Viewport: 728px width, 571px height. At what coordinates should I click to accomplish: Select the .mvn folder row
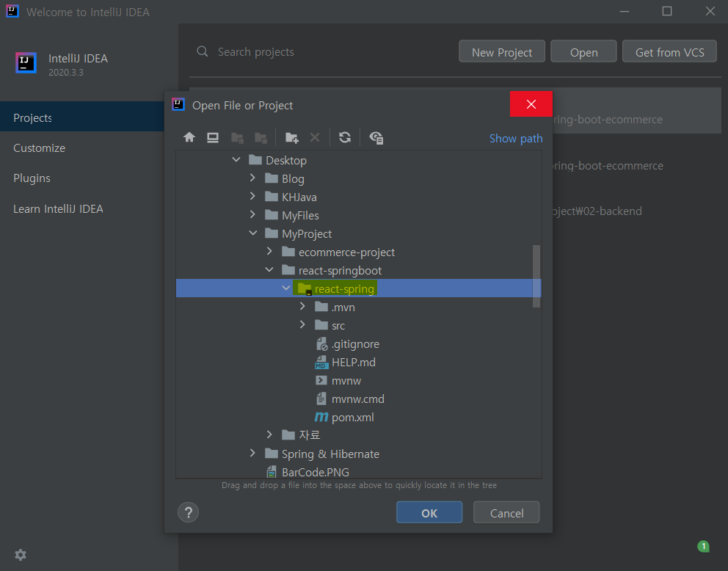point(358,308)
